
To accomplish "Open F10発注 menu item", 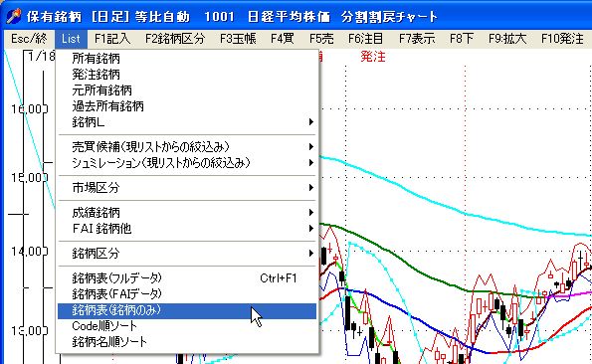I will (x=562, y=39).
